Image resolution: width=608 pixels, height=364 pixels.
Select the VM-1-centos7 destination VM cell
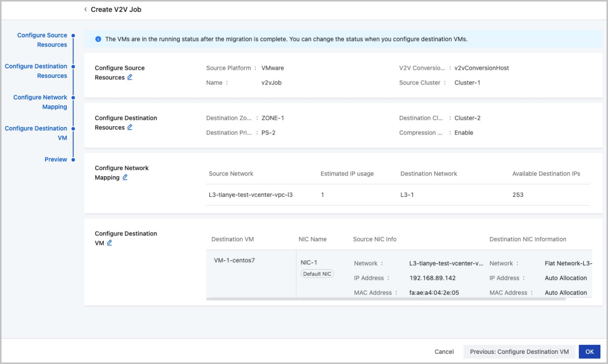[234, 261]
